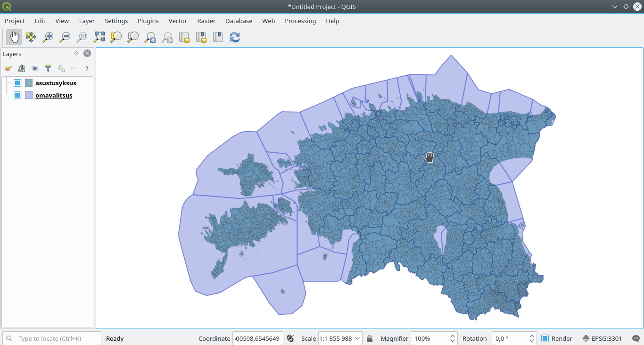Open the Layer menu

(x=87, y=21)
